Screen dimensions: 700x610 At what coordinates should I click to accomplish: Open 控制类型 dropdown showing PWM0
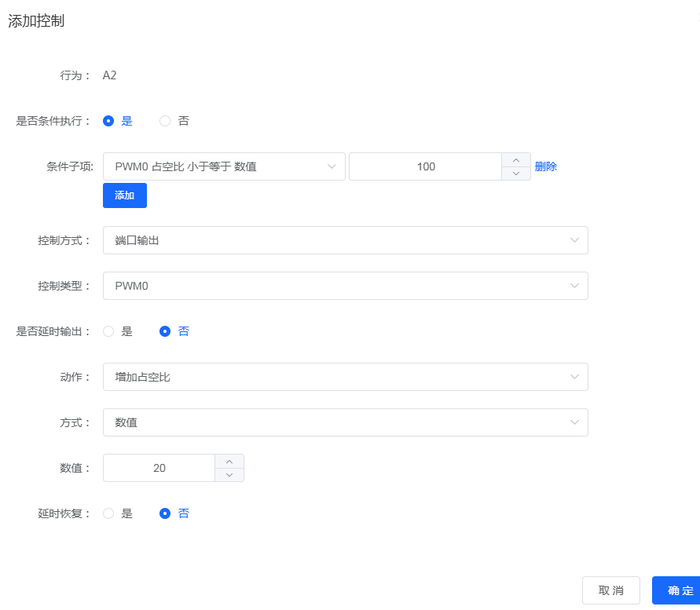pos(345,286)
